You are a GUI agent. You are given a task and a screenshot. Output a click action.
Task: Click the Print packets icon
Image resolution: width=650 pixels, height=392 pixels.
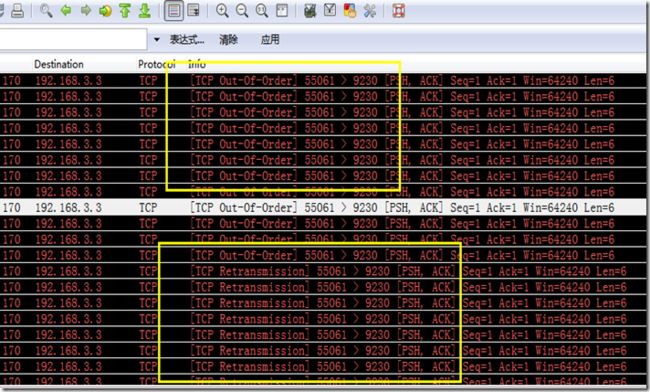coord(17,11)
